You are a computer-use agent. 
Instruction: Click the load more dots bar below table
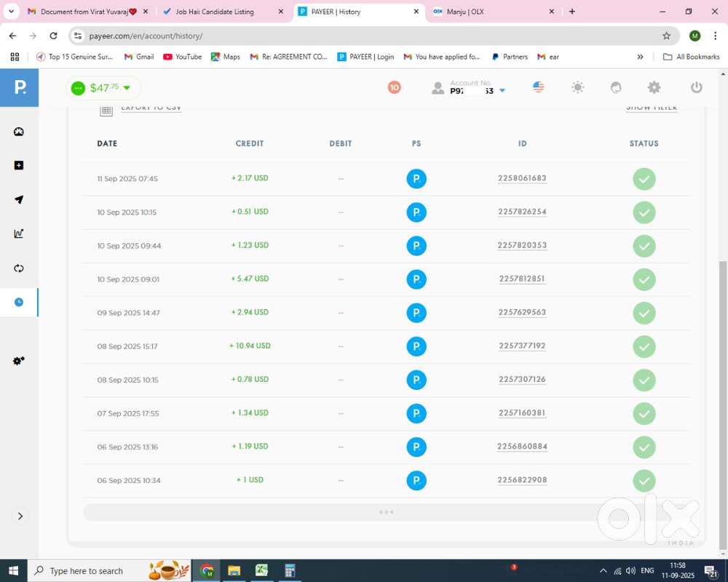coord(386,512)
